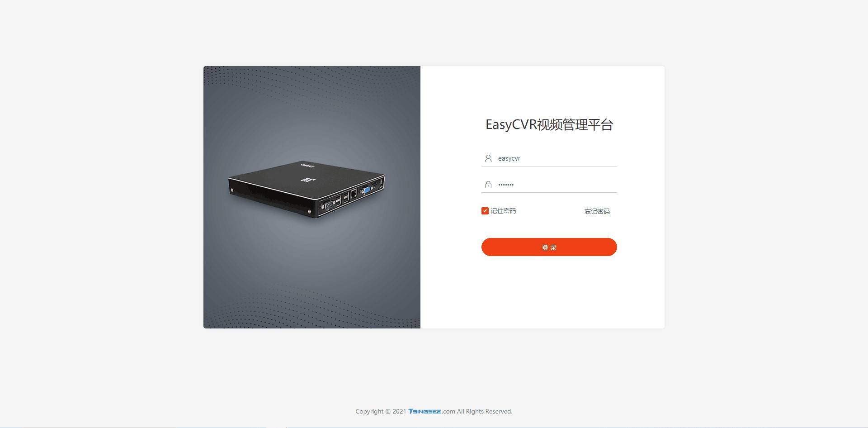Click the dotted pattern atop the gray panel
The image size is (868, 428).
click(x=312, y=81)
